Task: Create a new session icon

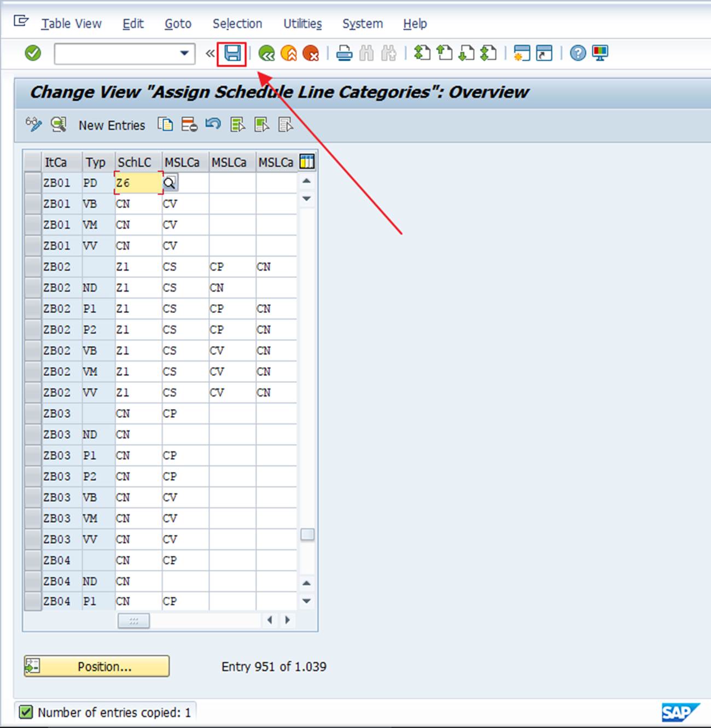Action: coord(522,53)
